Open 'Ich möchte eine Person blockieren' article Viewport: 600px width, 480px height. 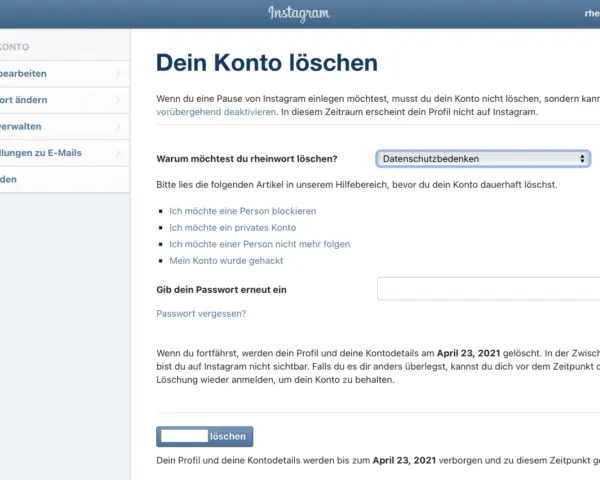pyautogui.click(x=243, y=211)
